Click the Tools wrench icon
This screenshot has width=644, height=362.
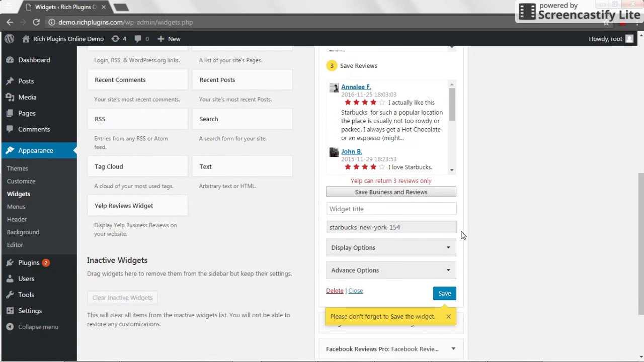pos(10,295)
